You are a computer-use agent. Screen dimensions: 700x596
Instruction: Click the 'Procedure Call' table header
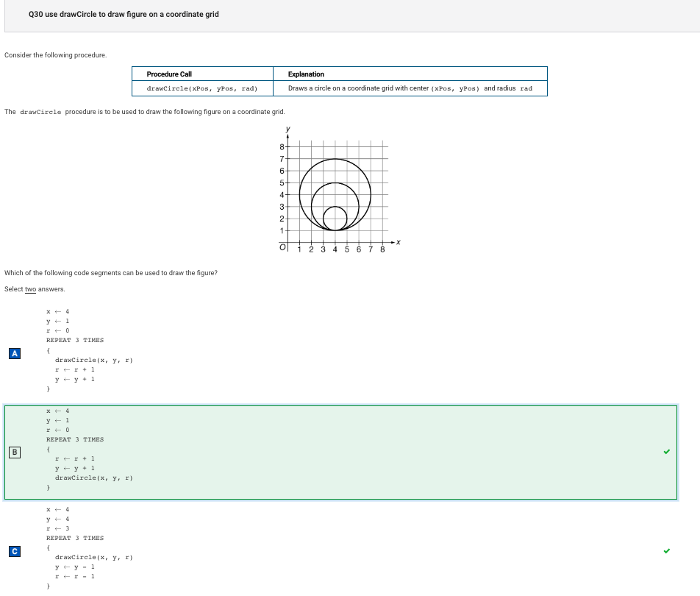pyautogui.click(x=169, y=74)
